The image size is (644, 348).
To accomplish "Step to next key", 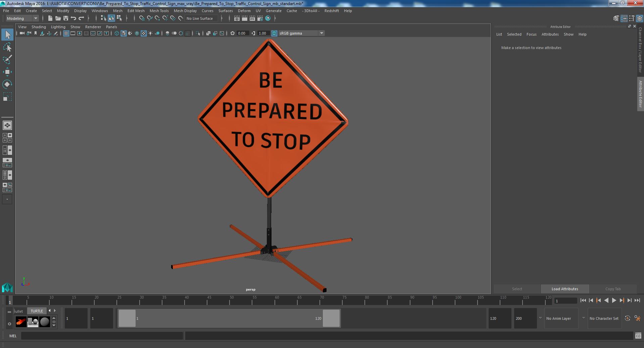I will pyautogui.click(x=622, y=301).
